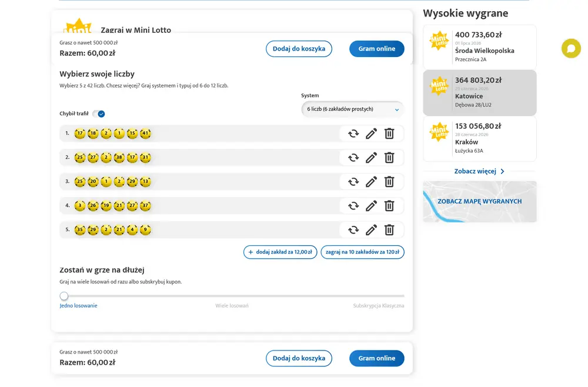This screenshot has height=387, width=588.
Task: Play 10 bets for 120 zł
Action: coord(362,252)
